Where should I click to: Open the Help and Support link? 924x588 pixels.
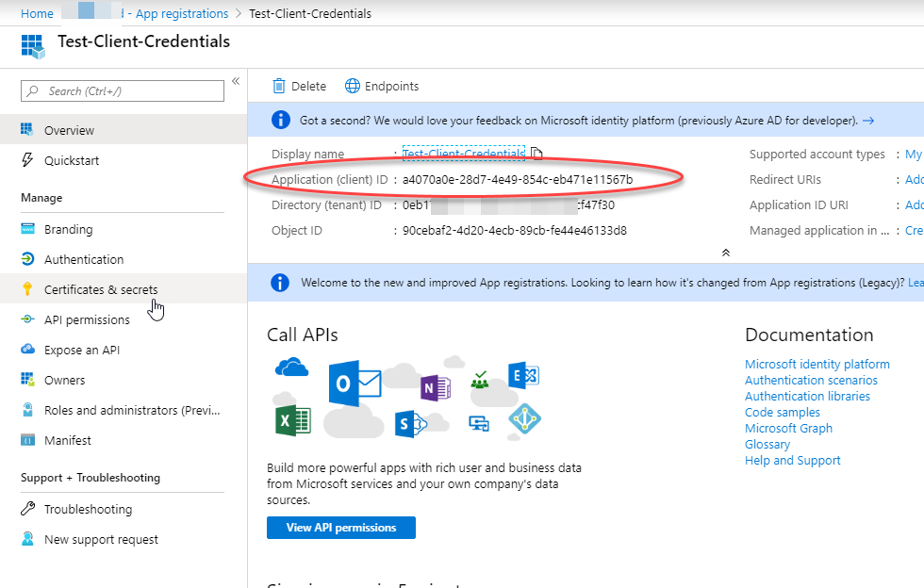tap(793, 460)
